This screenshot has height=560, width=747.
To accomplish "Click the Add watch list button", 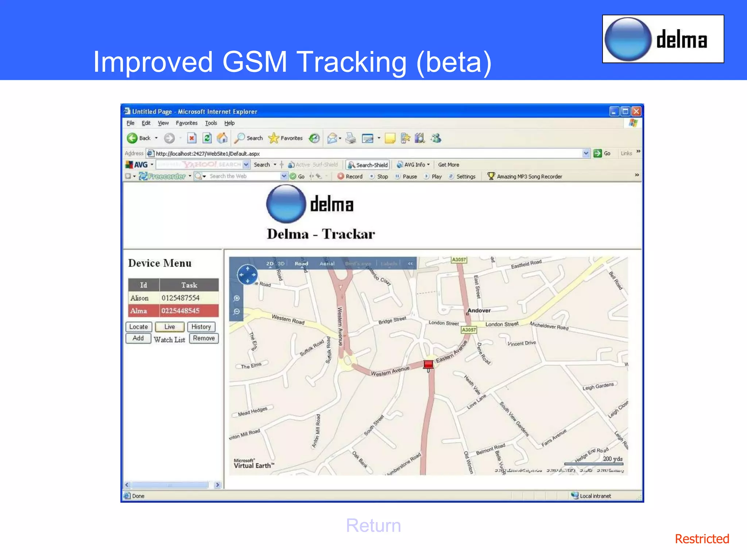I will tap(138, 338).
